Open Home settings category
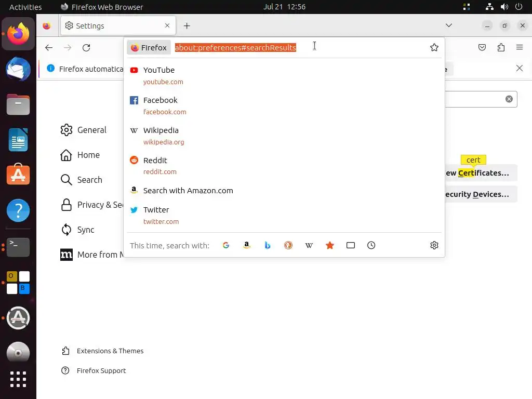Screen dimensions: 532x399 80,155
